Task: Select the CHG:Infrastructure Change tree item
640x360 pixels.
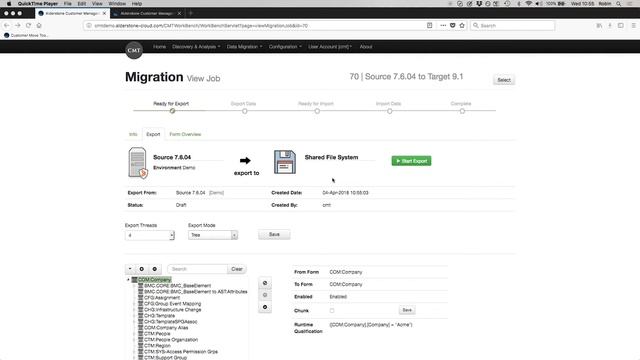Action: tap(172, 310)
